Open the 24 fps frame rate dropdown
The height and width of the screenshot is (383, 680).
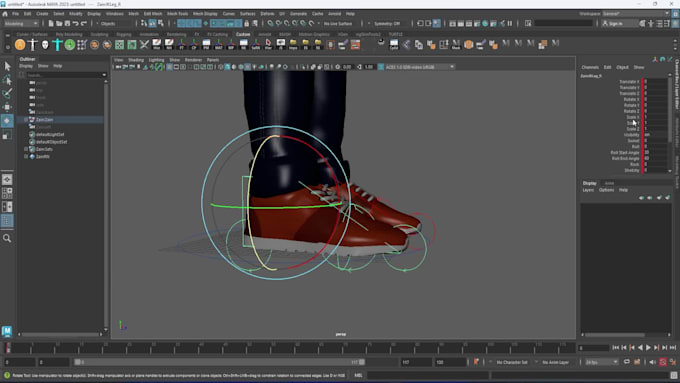[602, 362]
